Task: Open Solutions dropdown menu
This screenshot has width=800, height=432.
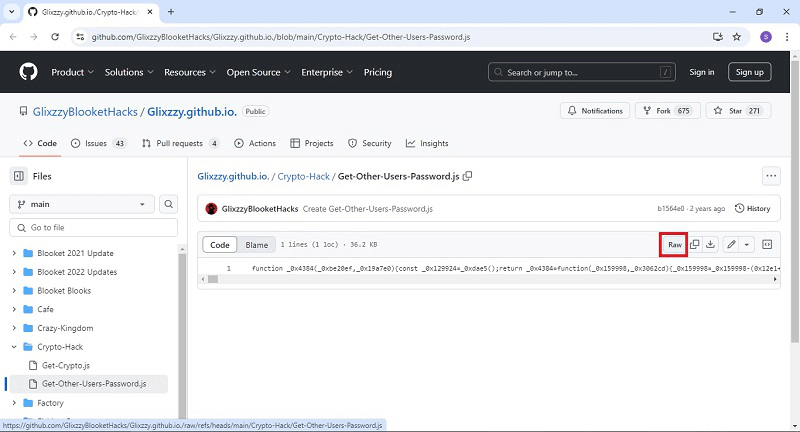Action: pyautogui.click(x=129, y=72)
